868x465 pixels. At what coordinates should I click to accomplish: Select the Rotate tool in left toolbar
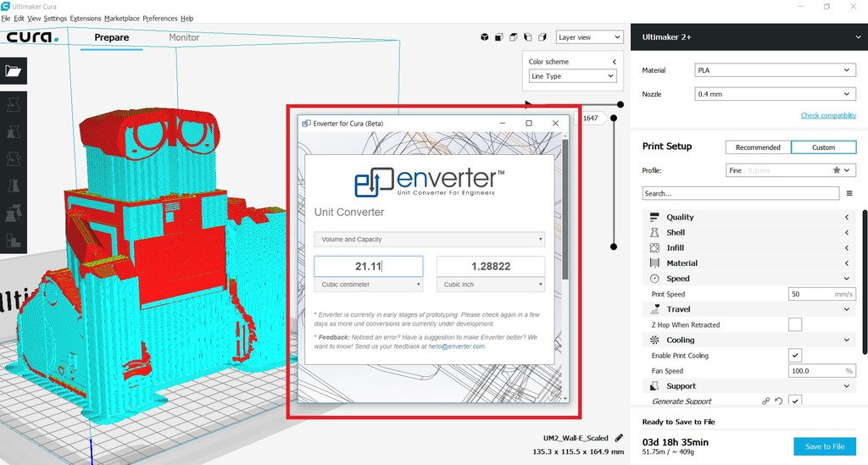click(x=14, y=158)
